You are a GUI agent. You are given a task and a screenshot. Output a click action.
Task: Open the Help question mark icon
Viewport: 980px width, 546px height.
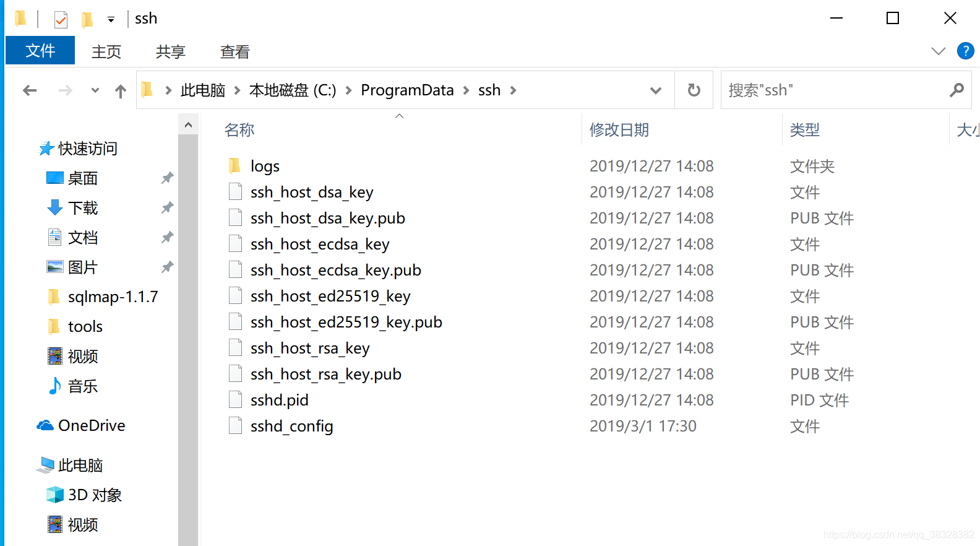tap(965, 51)
